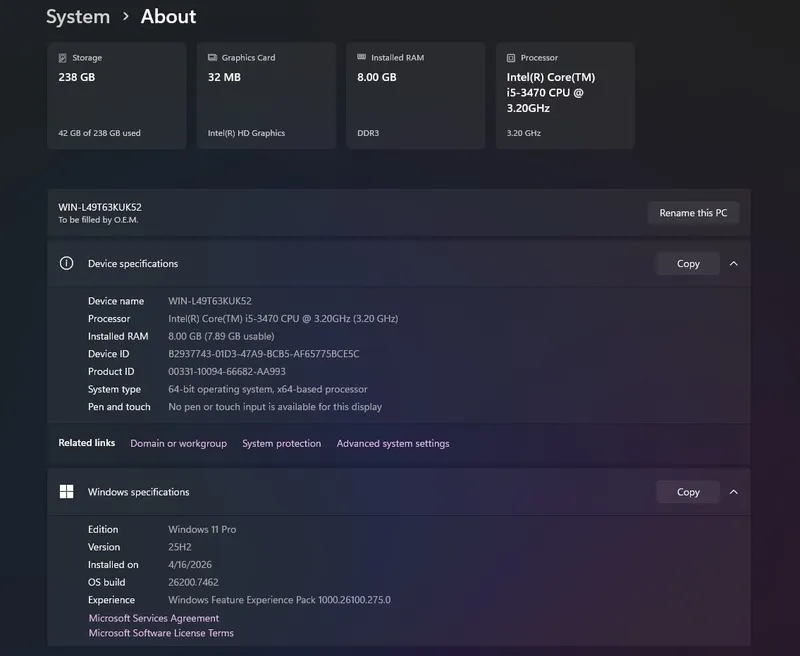The image size is (800, 656).
Task: Open Advanced system settings link
Action: 393,443
